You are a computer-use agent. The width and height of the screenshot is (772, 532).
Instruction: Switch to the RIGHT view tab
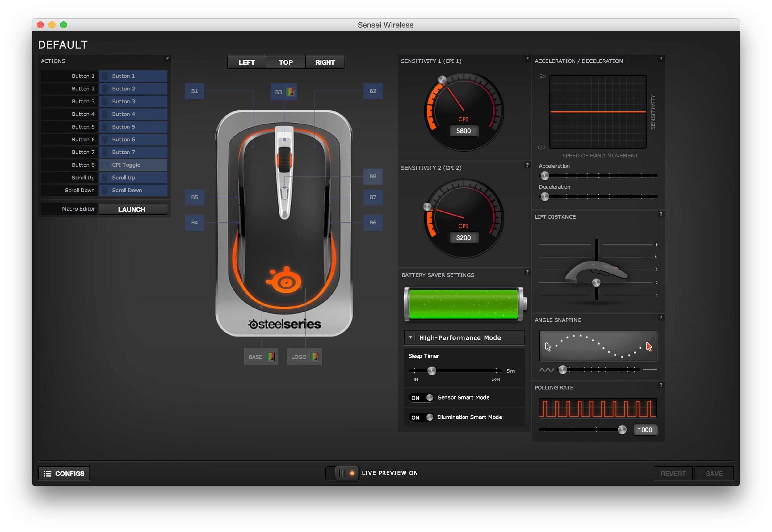(325, 62)
